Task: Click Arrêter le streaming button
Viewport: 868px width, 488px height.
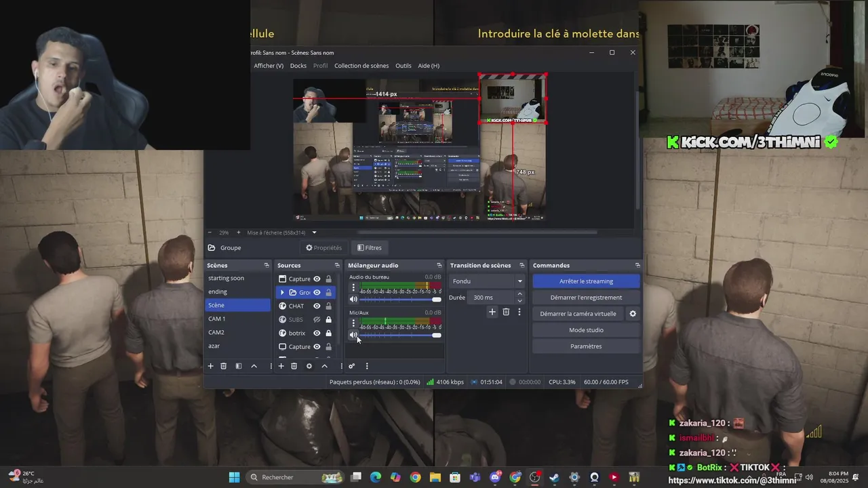Action: (x=586, y=281)
